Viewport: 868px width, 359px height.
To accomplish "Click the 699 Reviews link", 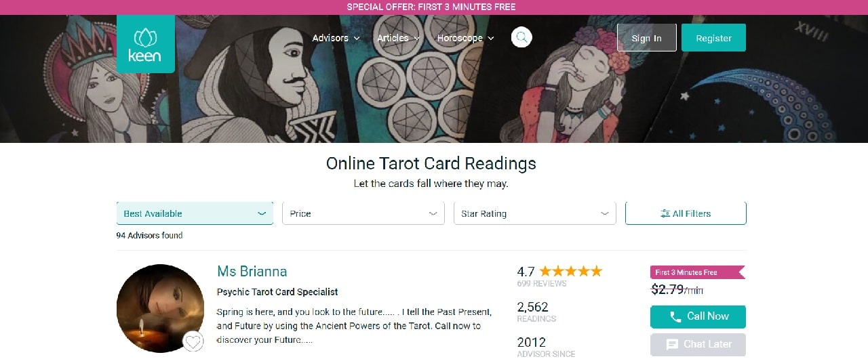I will click(x=542, y=284).
